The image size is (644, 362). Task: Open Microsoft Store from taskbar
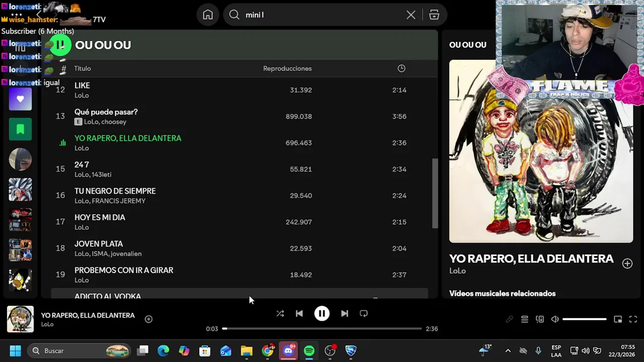coord(205,350)
